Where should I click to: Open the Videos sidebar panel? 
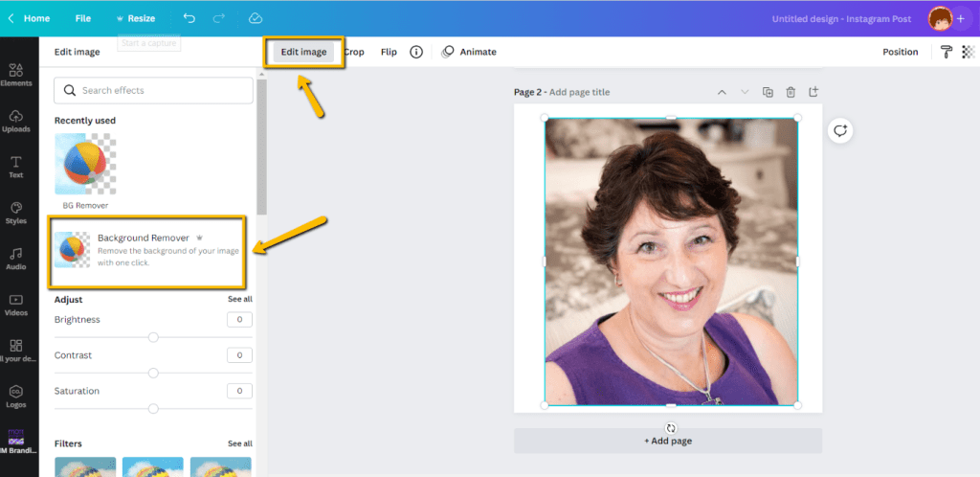pos(15,305)
